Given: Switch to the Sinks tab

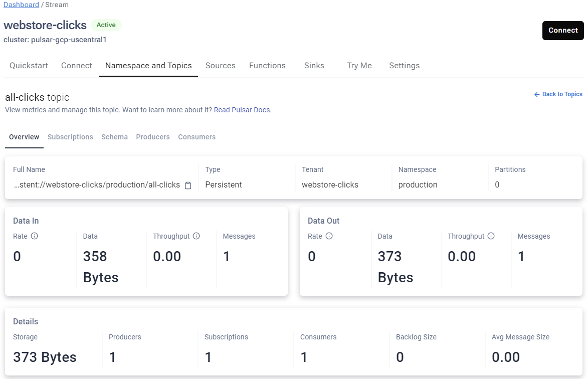Looking at the screenshot, I should tap(314, 66).
